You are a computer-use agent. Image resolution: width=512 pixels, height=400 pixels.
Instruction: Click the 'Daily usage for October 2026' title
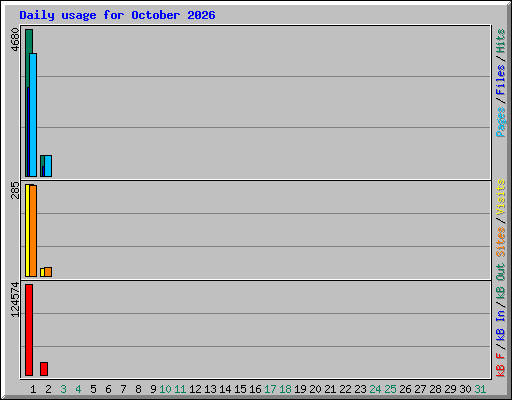[117, 15]
